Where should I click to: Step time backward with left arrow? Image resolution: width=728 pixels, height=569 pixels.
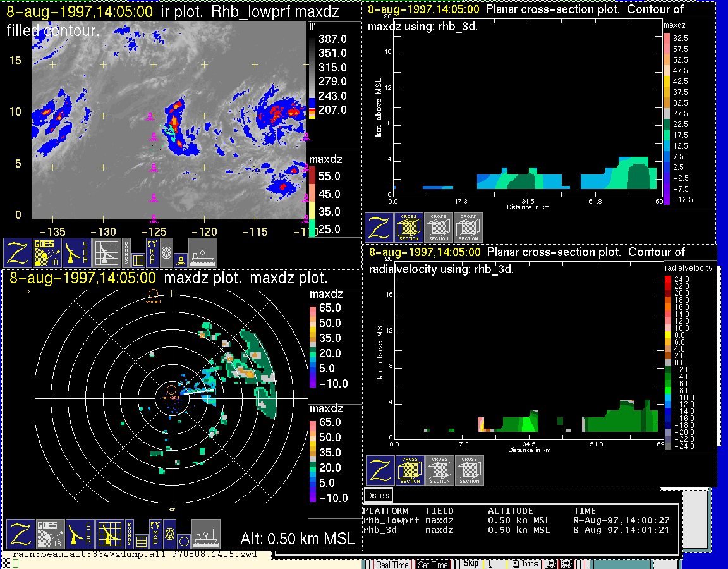pos(550,564)
